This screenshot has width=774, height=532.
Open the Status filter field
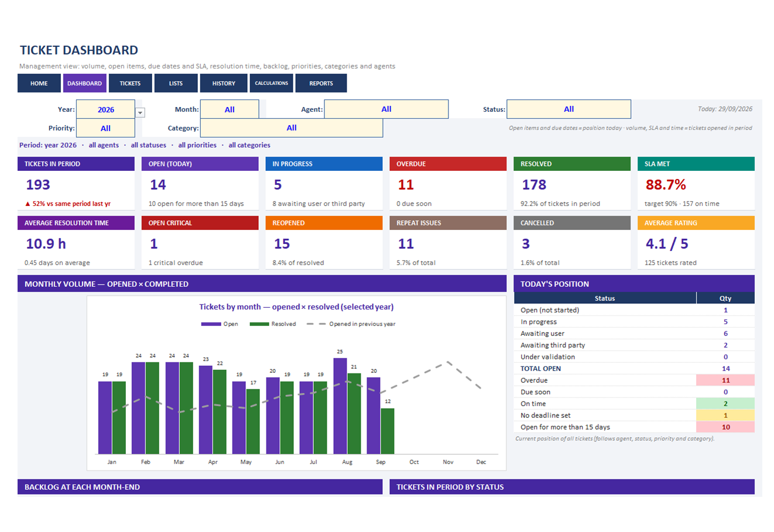tap(568, 109)
